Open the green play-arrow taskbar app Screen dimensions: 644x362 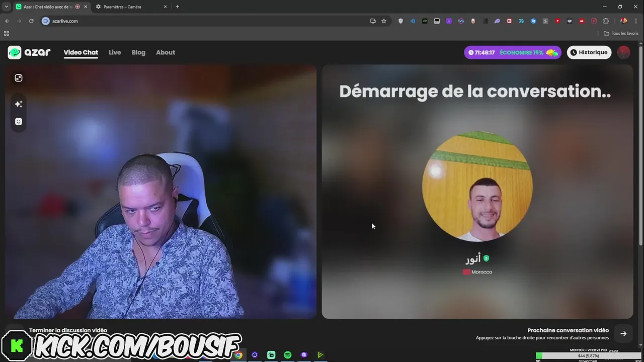coord(320,355)
